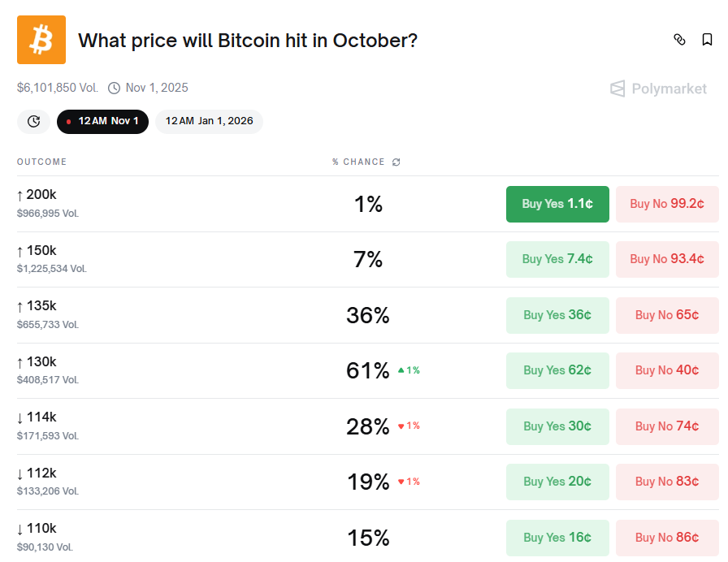
Task: Bookmark this market
Action: tap(707, 40)
